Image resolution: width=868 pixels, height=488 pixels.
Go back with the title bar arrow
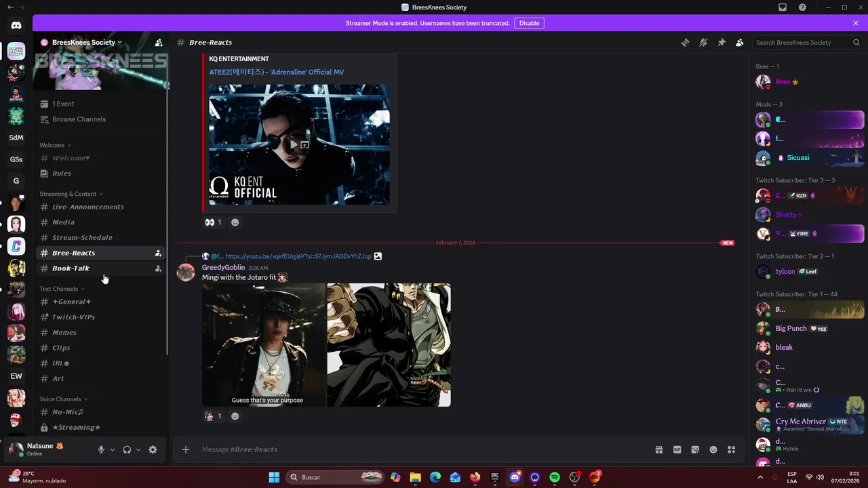pyautogui.click(x=10, y=7)
